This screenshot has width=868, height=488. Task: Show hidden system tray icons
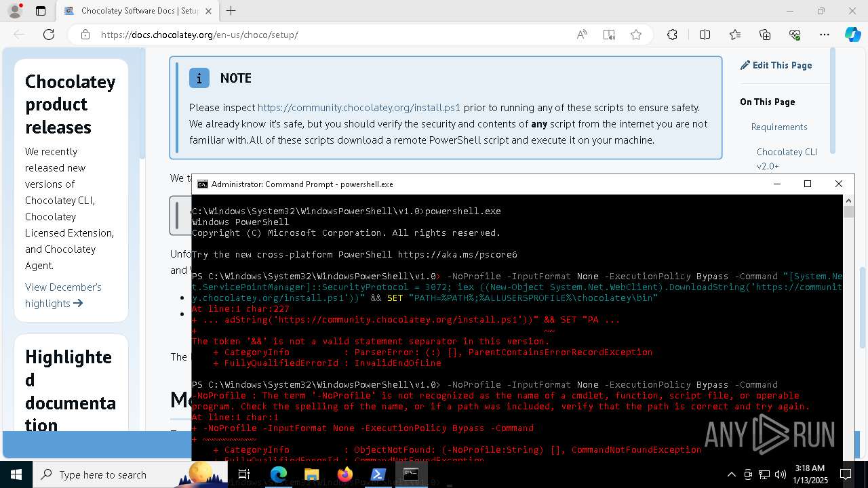pyautogui.click(x=731, y=474)
